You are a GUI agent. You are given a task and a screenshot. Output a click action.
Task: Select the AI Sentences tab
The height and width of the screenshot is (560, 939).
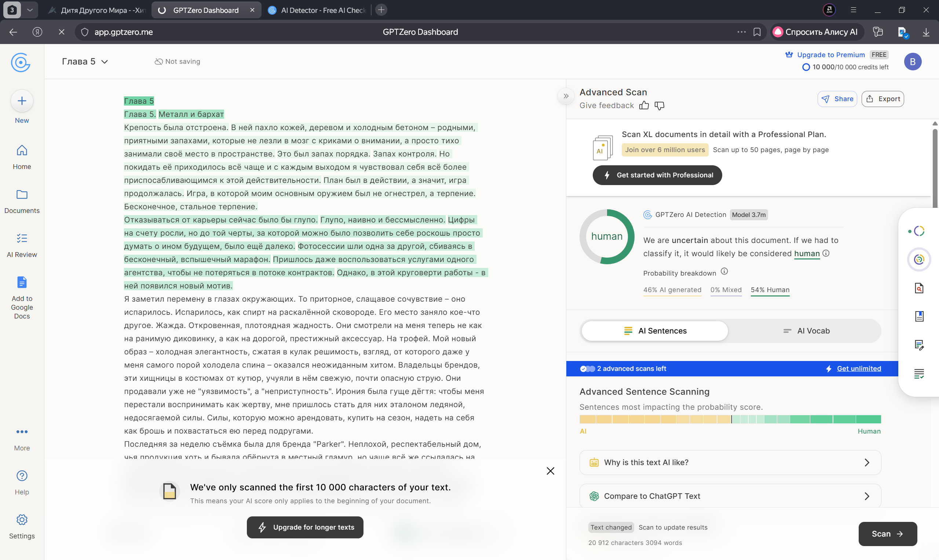(654, 331)
